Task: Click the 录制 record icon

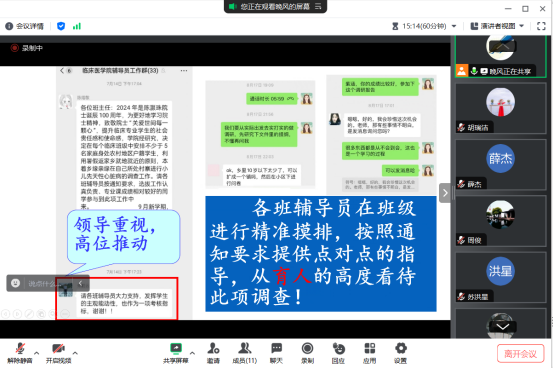Action: (x=307, y=353)
